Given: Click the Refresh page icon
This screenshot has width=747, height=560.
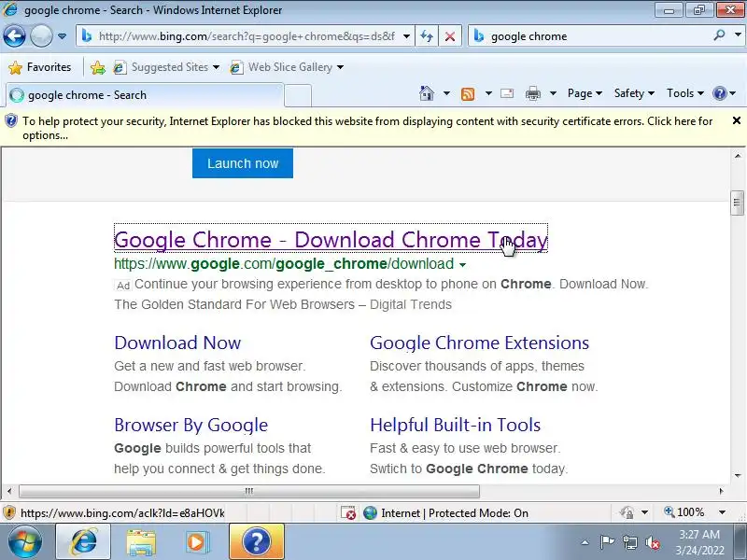Looking at the screenshot, I should click(427, 36).
